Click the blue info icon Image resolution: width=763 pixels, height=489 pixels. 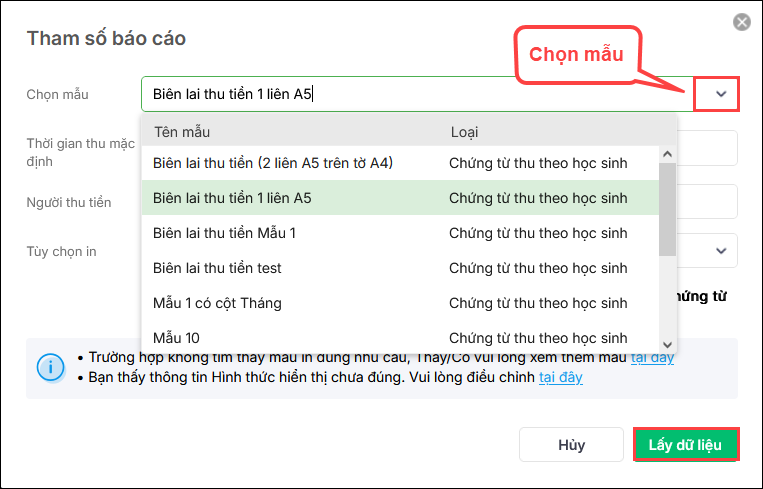(x=50, y=367)
